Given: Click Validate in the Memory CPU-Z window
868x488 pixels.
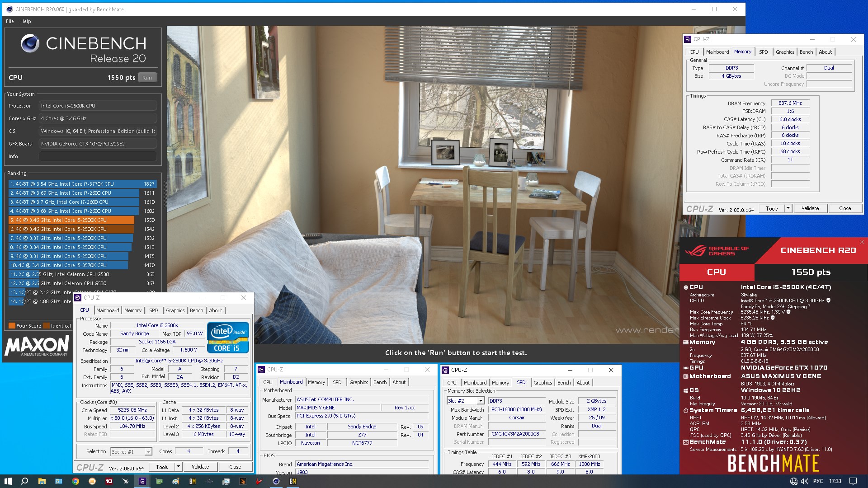Looking at the screenshot, I should tap(810, 208).
